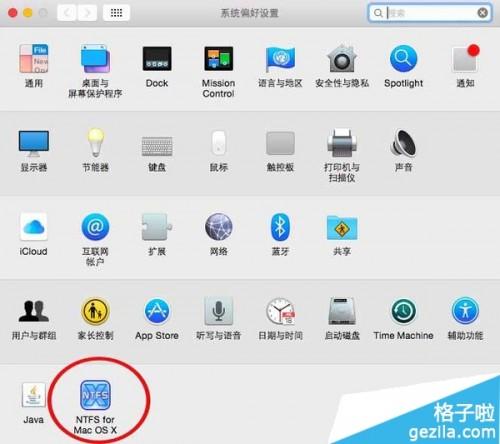Viewport: 500px width, 444px height.
Task: Close the System Preferences window
Action: click(13, 13)
